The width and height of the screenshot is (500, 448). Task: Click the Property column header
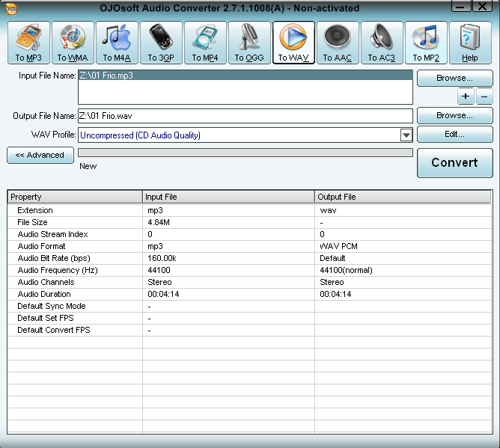tap(75, 197)
